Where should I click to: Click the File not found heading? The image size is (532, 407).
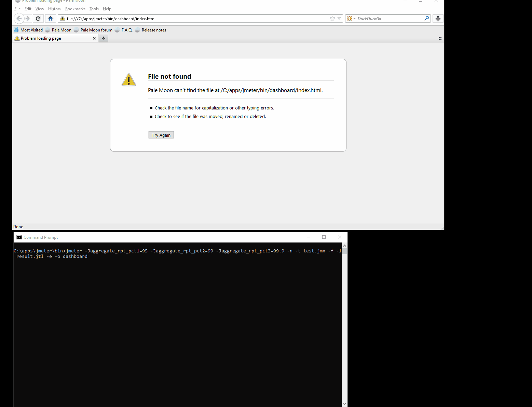(x=169, y=77)
